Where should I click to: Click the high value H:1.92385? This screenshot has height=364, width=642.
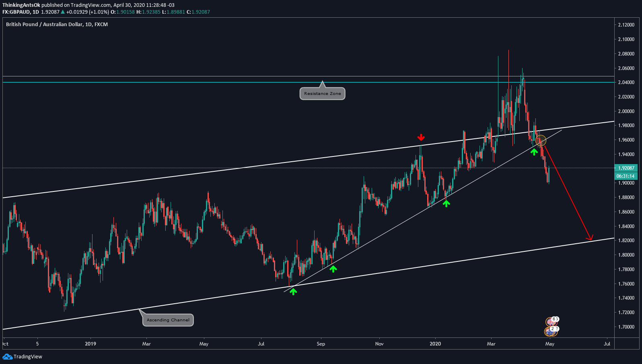click(148, 12)
